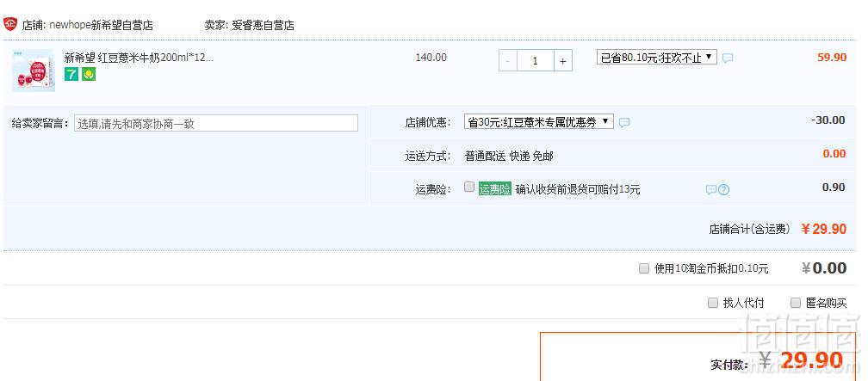
Task: Open the seller 爱睿惠自营店 link
Action: pyautogui.click(x=263, y=26)
